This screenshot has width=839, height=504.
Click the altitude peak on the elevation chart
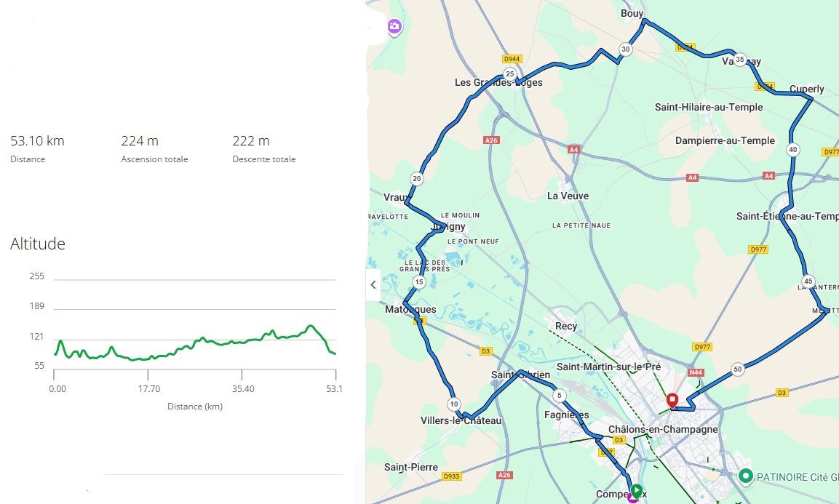[310, 326]
